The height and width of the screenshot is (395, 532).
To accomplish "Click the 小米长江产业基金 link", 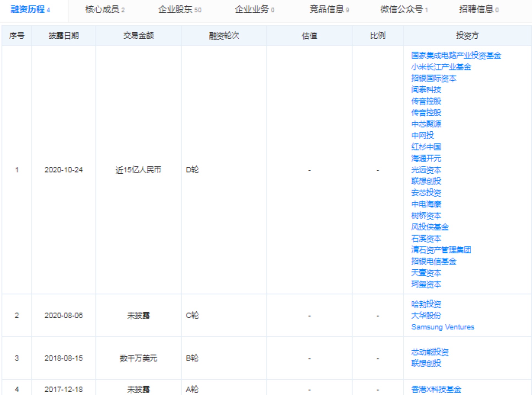I will tap(441, 67).
